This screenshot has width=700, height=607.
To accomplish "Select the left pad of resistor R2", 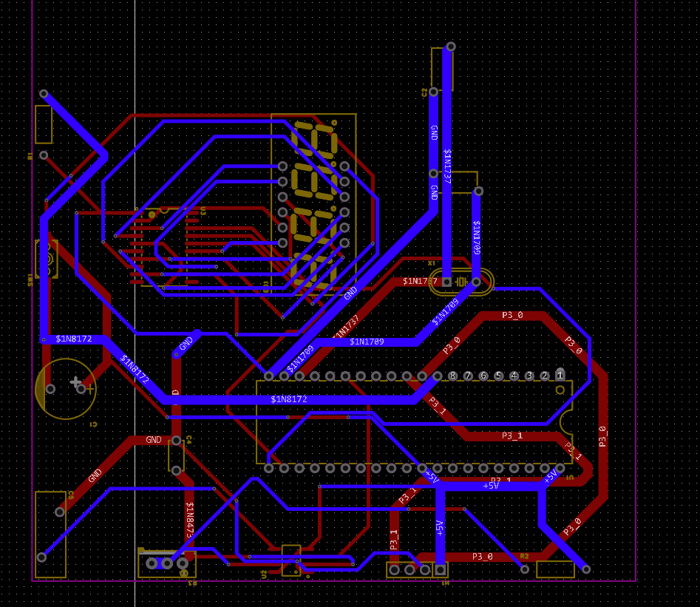I will (x=525, y=569).
